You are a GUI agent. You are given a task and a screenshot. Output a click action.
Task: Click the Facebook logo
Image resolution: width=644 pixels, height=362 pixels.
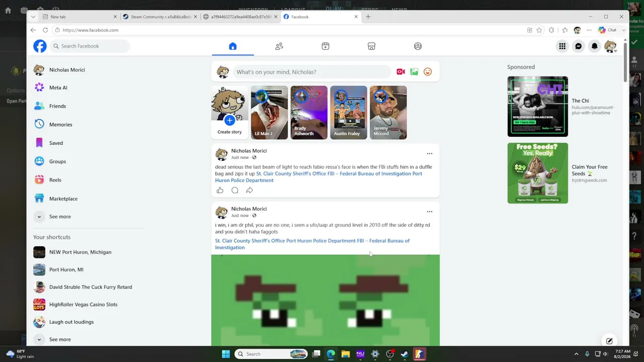click(x=40, y=46)
